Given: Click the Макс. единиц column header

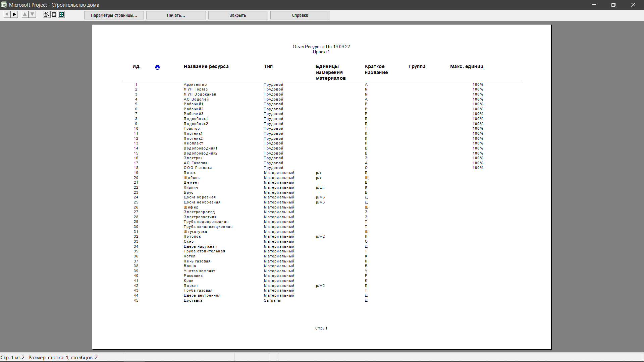Looking at the screenshot, I should 467,66.
